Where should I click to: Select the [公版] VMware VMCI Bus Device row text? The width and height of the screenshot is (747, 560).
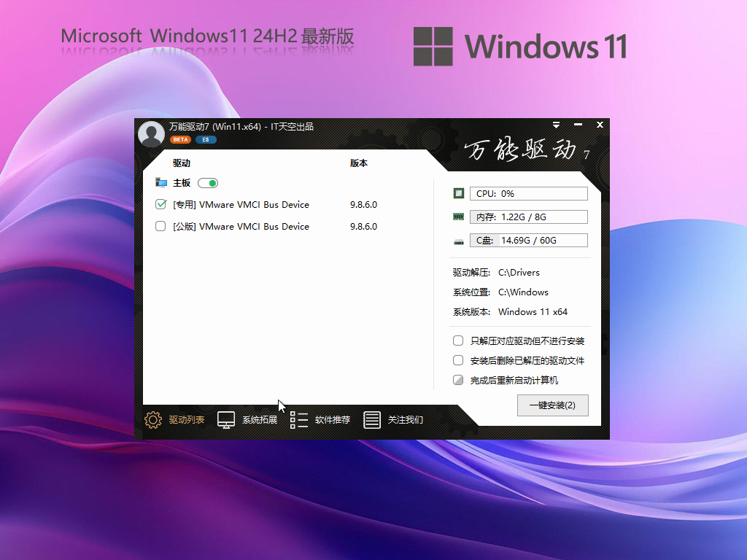click(241, 227)
